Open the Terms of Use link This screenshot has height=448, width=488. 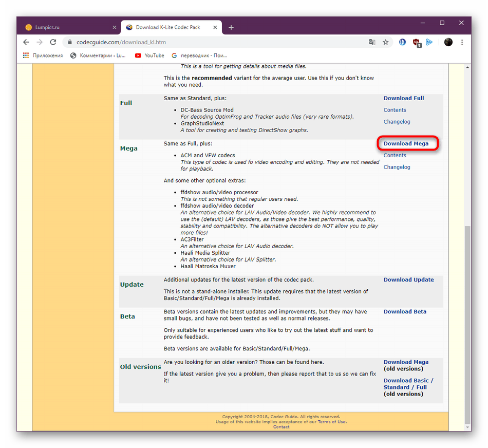click(332, 422)
